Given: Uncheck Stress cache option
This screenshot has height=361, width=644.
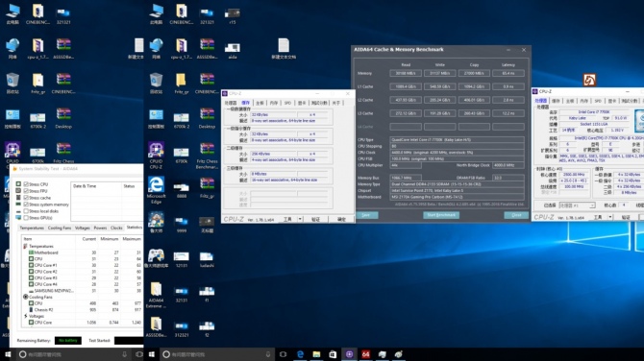Looking at the screenshot, I should [26, 198].
